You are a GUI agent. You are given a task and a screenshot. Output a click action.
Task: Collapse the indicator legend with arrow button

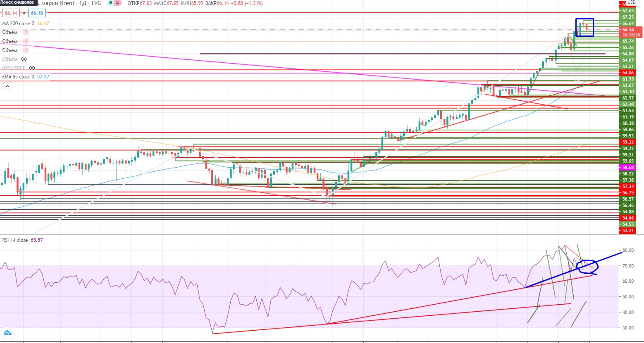point(7,86)
